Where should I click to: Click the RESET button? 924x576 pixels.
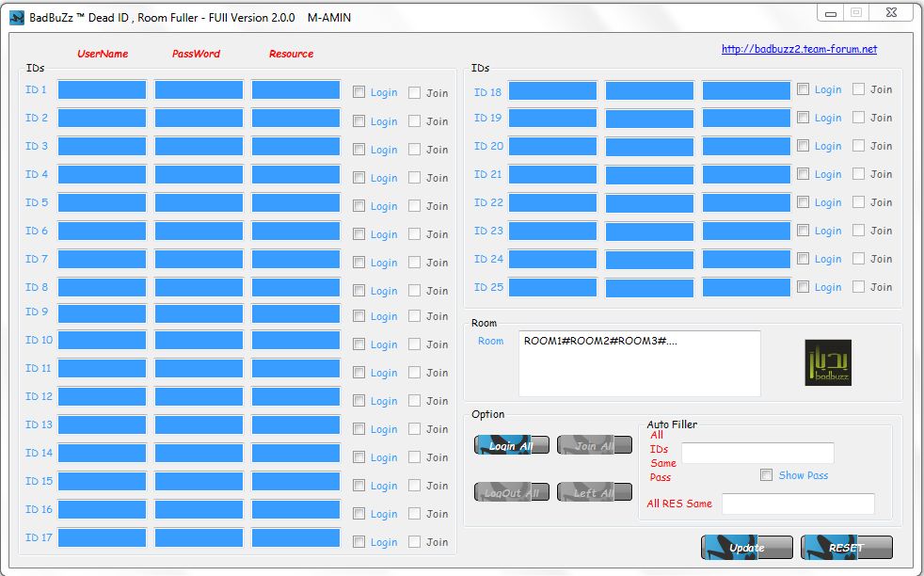[846, 548]
